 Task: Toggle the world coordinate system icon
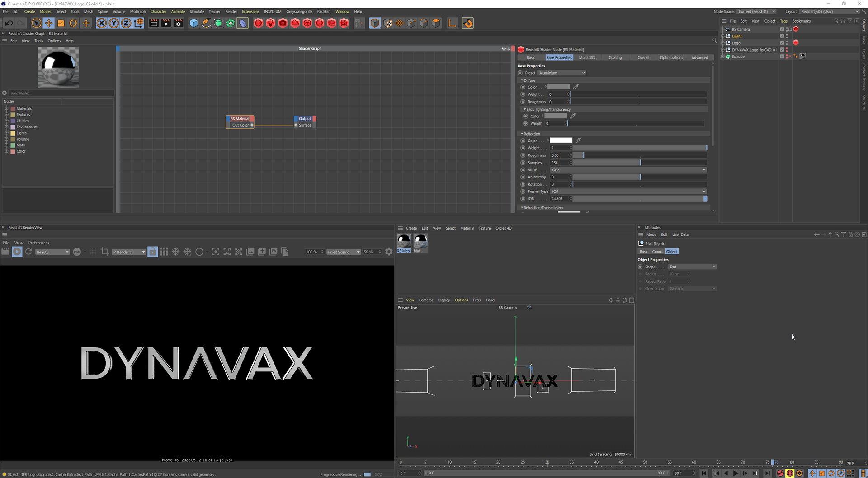coord(139,23)
